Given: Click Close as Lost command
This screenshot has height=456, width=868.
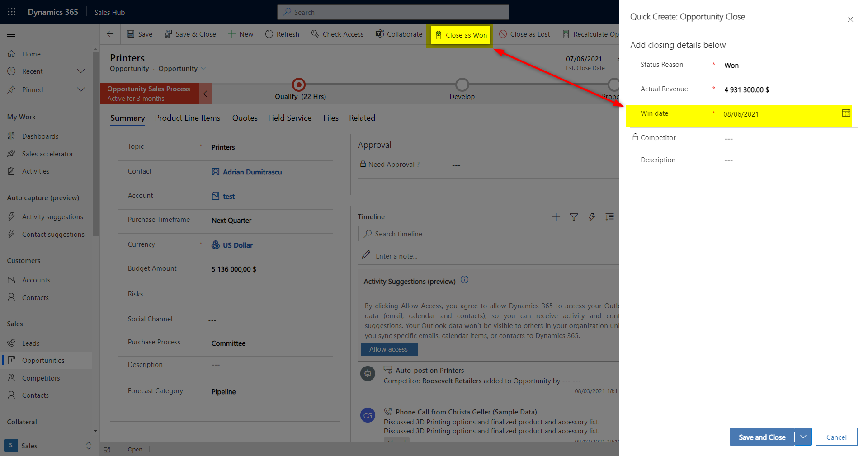Looking at the screenshot, I should tap(524, 34).
